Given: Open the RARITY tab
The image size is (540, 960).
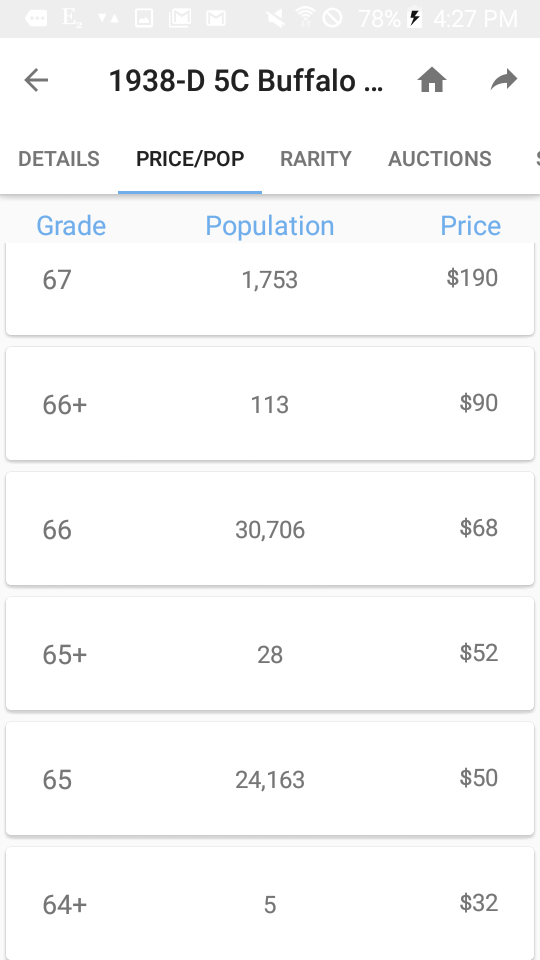Looking at the screenshot, I should point(316,159).
